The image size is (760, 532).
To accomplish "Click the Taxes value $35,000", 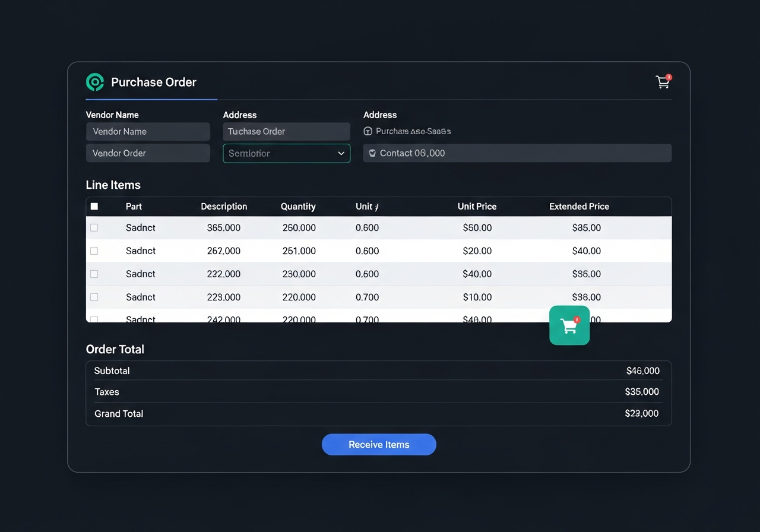I will (x=642, y=392).
